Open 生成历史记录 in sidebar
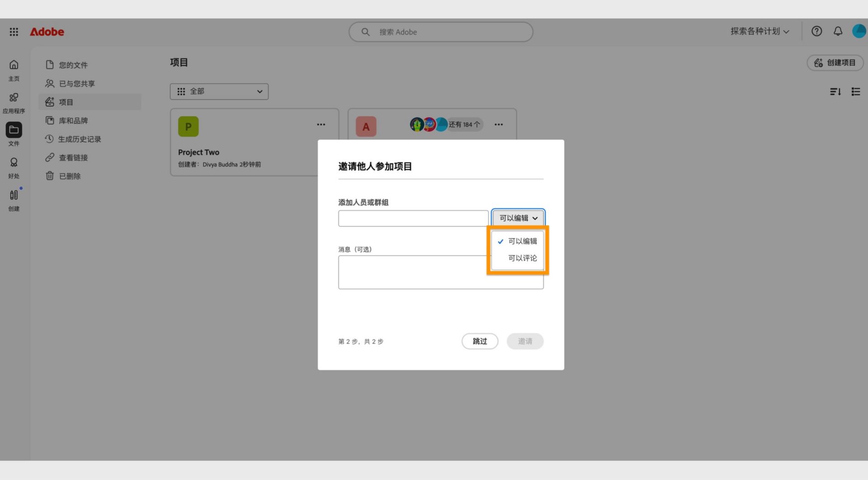The width and height of the screenshot is (868, 480). tap(90, 139)
